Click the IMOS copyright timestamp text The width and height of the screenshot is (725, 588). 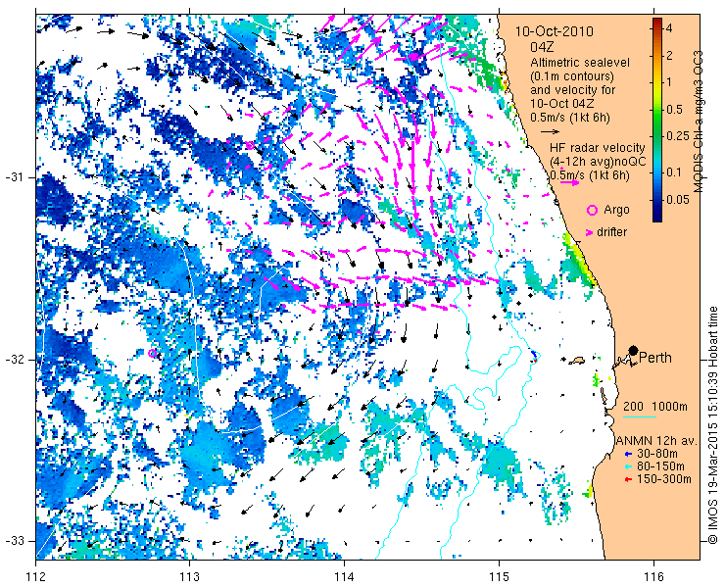click(x=712, y=425)
